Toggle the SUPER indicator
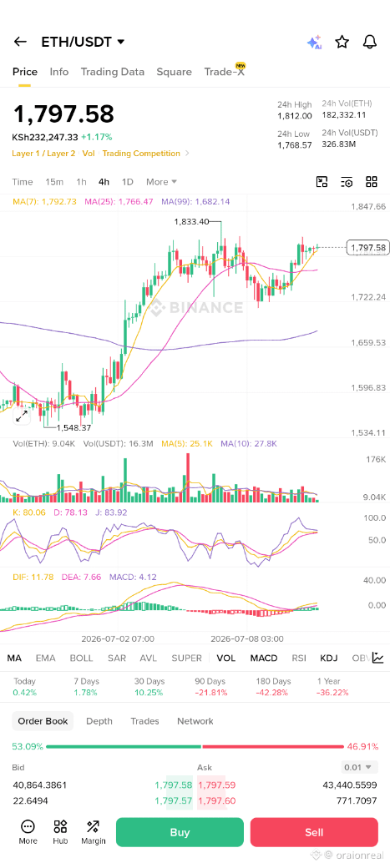Screen dimensions: 390x868 click(187, 658)
